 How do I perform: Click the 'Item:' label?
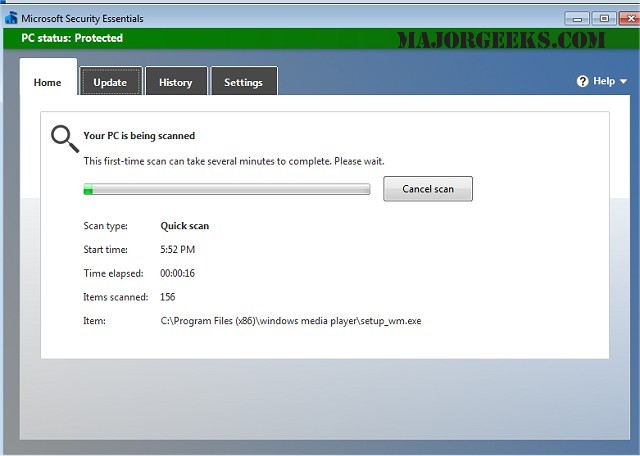coord(94,321)
